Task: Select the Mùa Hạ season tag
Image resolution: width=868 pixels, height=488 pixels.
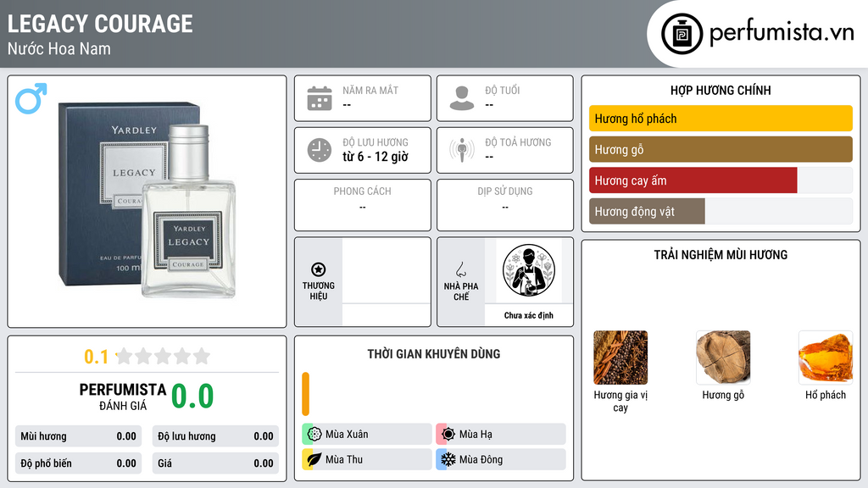Action: click(x=501, y=435)
